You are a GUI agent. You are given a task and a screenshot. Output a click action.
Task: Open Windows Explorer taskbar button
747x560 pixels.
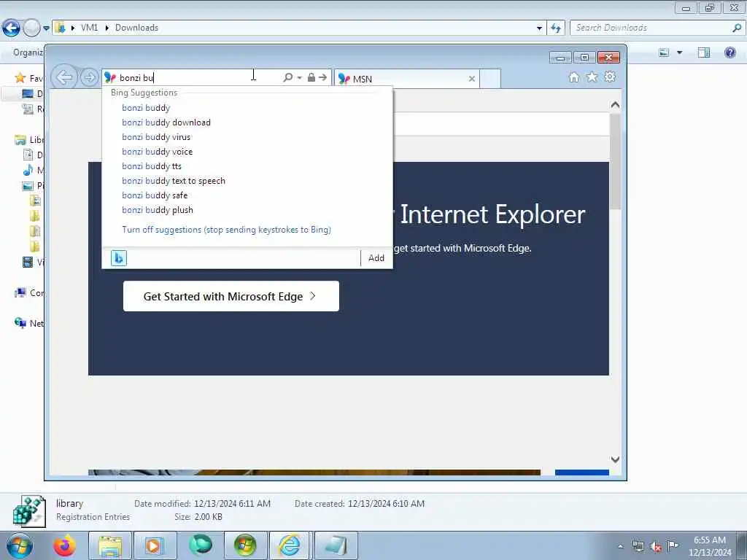pyautogui.click(x=110, y=545)
